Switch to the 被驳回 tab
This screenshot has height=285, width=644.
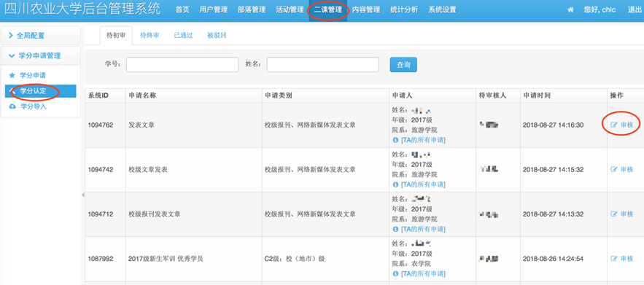pyautogui.click(x=217, y=35)
